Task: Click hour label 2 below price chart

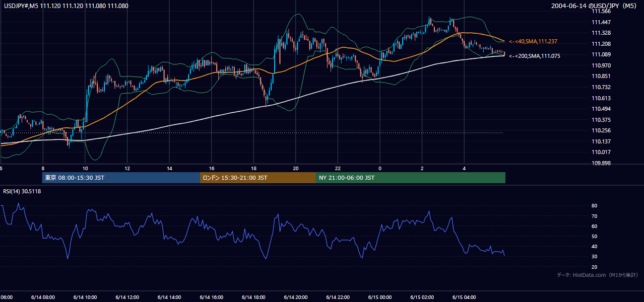Action: click(x=422, y=169)
